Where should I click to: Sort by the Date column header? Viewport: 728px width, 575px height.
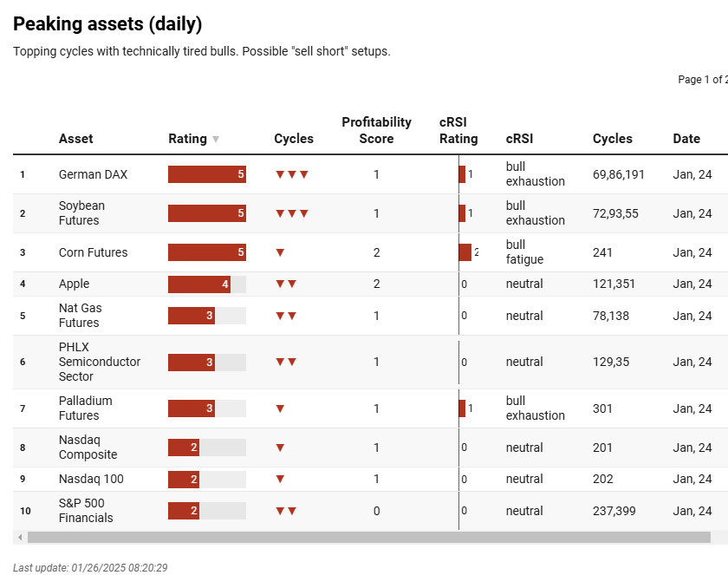click(x=686, y=139)
